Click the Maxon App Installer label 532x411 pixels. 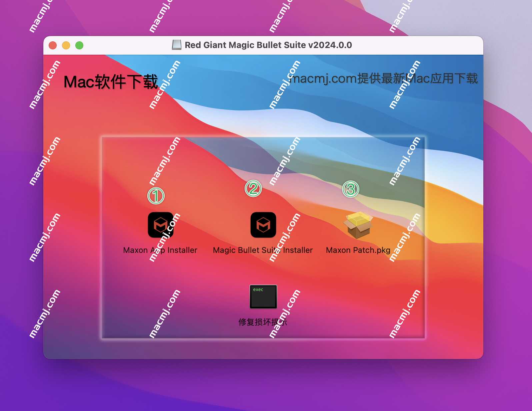click(x=160, y=250)
